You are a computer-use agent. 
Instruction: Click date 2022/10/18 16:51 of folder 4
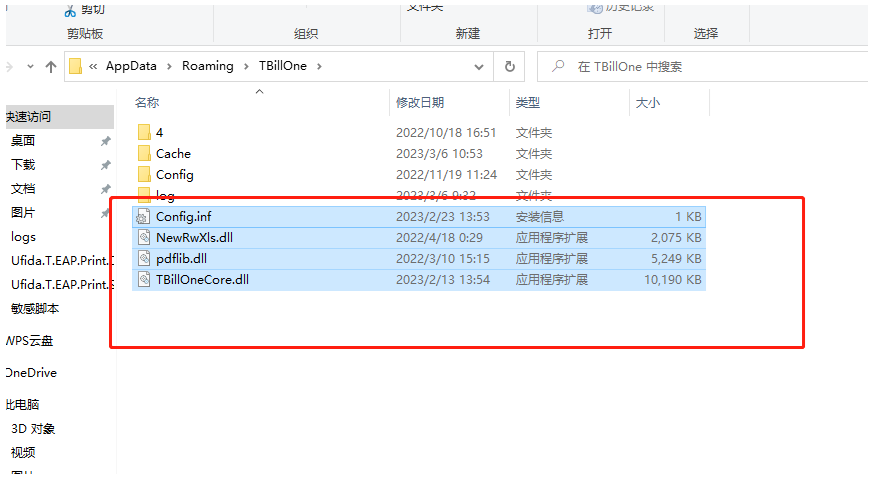[x=446, y=133]
